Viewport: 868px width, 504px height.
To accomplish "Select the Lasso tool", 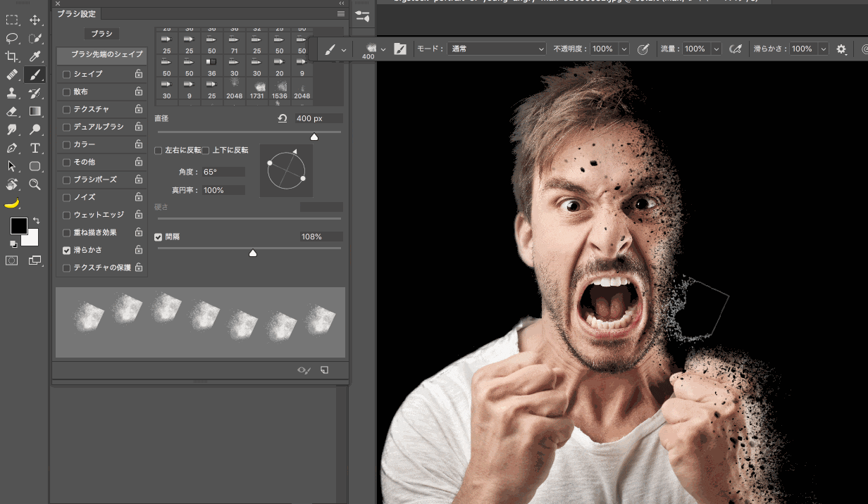I will pos(12,38).
